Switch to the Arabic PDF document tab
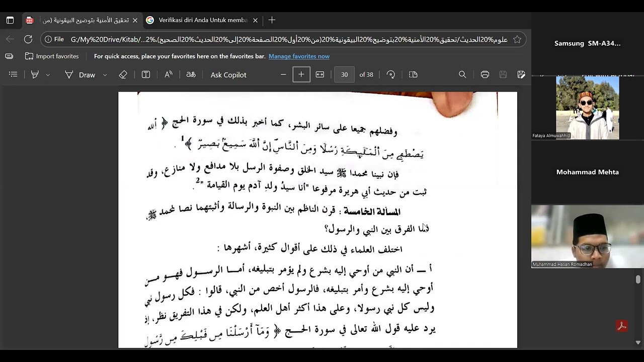 pyautogui.click(x=82, y=20)
